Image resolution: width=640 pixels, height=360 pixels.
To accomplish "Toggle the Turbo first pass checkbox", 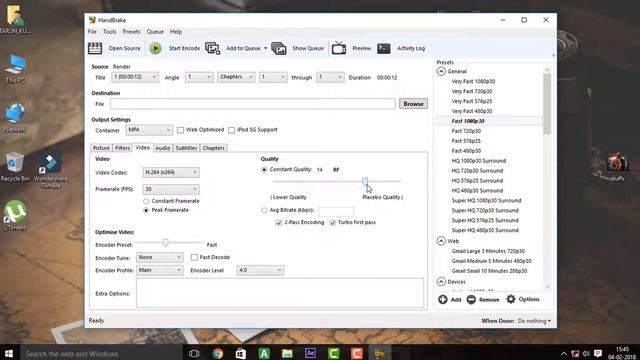I will pyautogui.click(x=333, y=222).
